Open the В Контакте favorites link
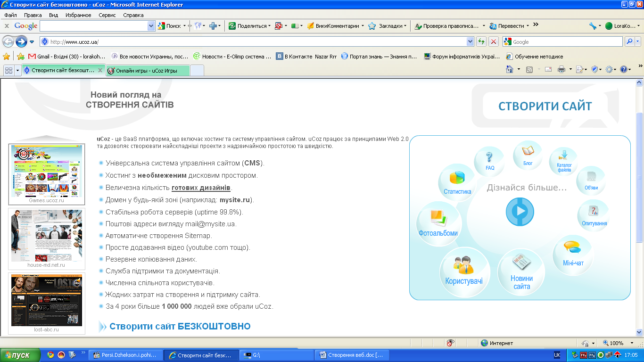This screenshot has height=362, width=644. [x=306, y=57]
